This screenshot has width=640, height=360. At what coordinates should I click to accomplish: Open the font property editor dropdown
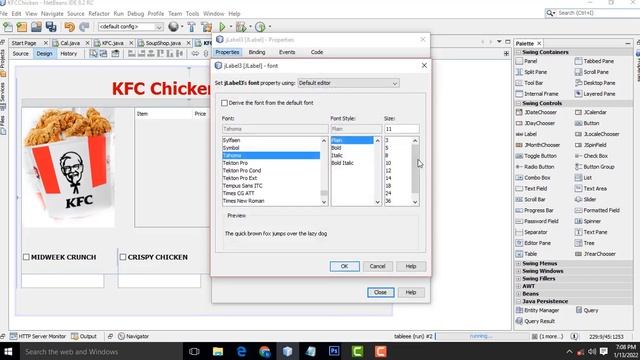[x=349, y=83]
